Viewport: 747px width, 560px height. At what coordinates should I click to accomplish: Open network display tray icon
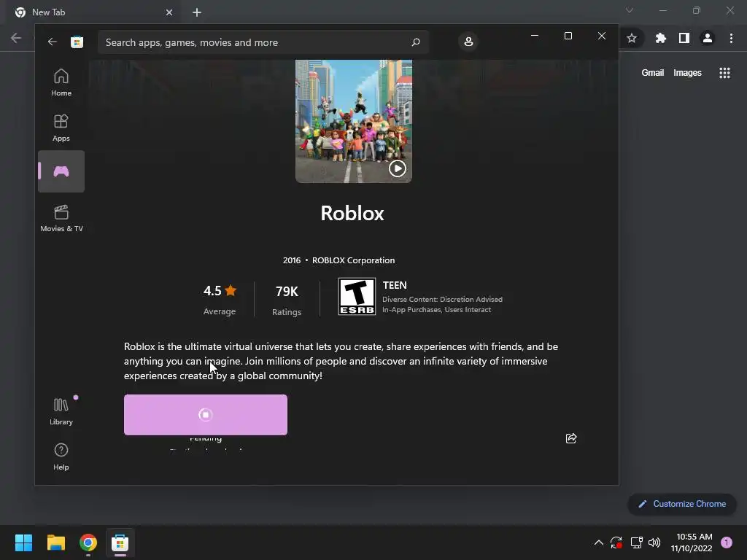coord(636,542)
